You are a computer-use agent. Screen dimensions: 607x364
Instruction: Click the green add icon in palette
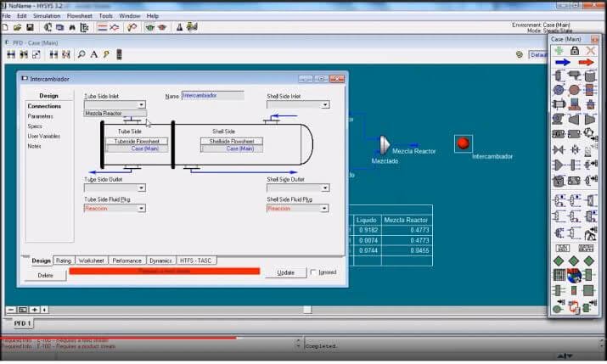point(559,50)
